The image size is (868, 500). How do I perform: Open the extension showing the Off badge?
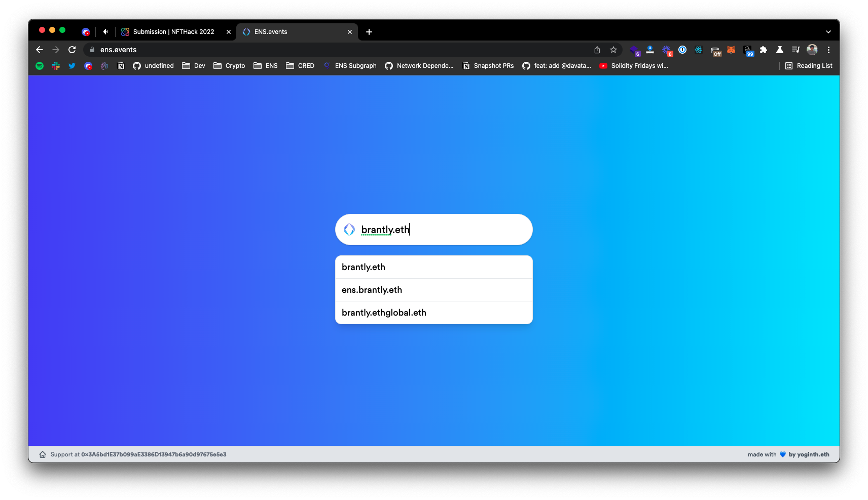715,51
